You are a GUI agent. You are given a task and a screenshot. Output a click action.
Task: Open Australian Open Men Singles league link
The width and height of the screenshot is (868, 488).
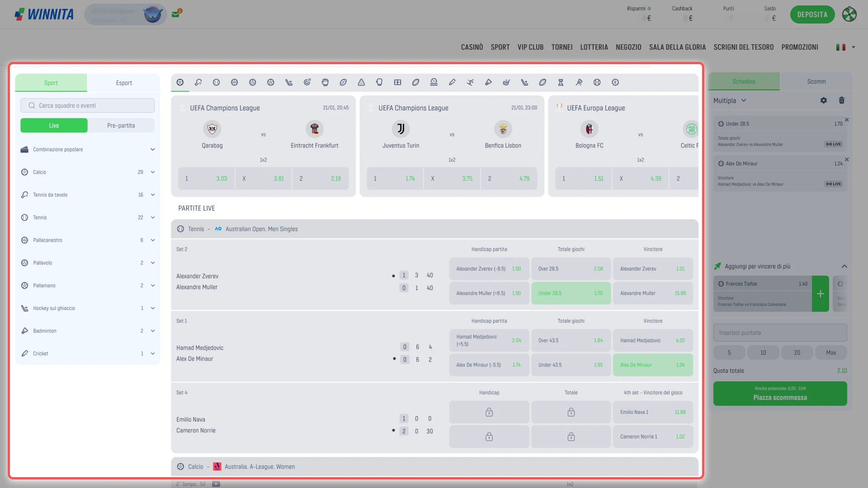tap(261, 229)
